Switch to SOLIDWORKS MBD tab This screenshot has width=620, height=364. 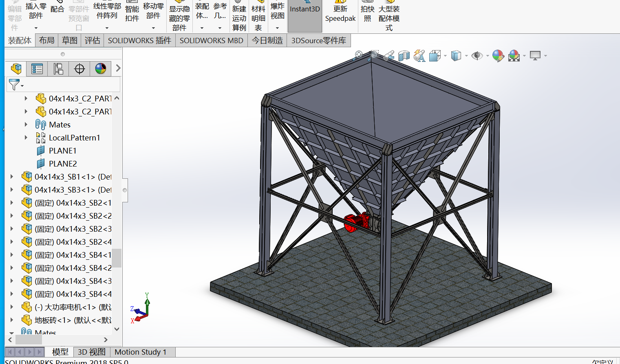click(x=211, y=40)
